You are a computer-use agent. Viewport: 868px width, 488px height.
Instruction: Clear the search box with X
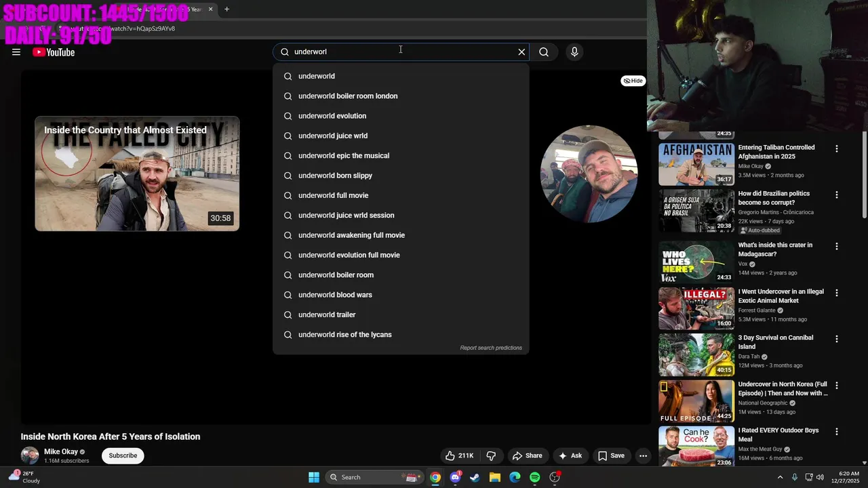(521, 52)
